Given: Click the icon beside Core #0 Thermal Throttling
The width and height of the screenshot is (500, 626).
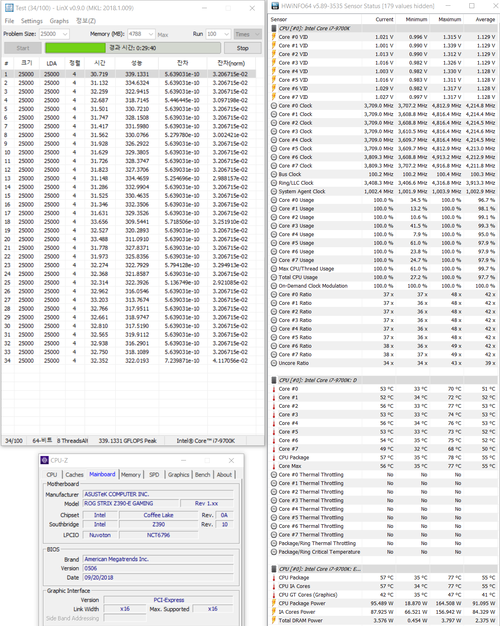Looking at the screenshot, I should (274, 475).
